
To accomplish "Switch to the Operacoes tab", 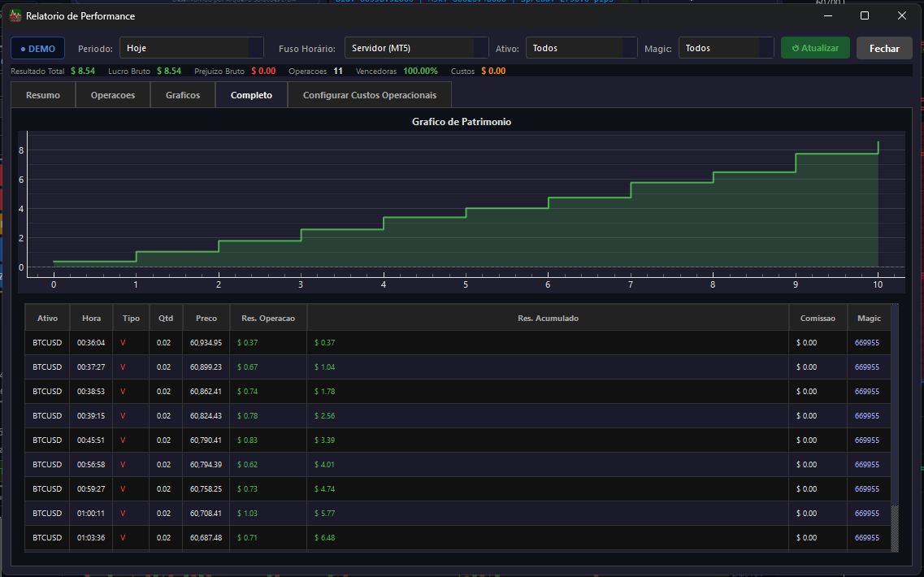I will 112,95.
